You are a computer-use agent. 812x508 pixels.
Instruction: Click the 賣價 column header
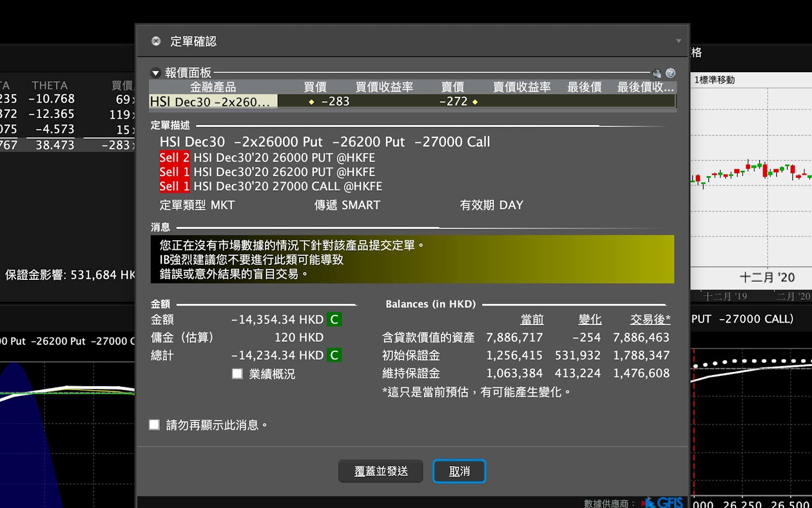point(453,87)
